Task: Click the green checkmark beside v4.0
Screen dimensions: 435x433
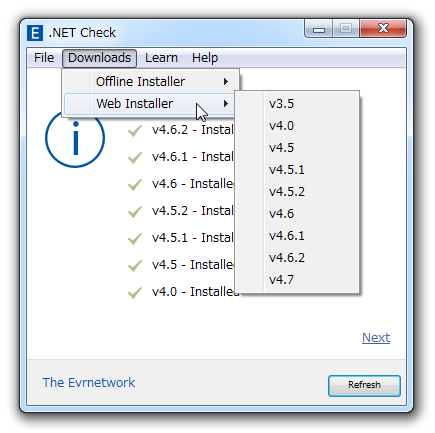Action: pos(135,292)
